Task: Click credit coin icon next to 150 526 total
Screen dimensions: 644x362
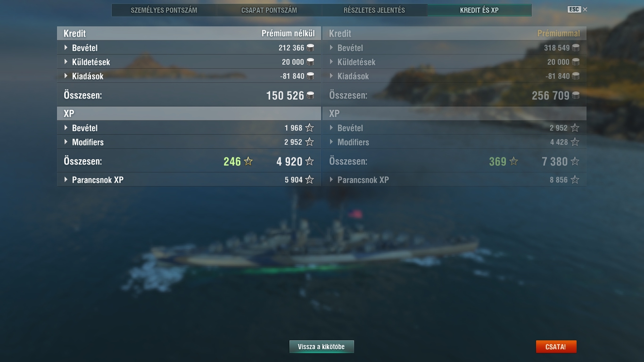Action: pyautogui.click(x=310, y=95)
